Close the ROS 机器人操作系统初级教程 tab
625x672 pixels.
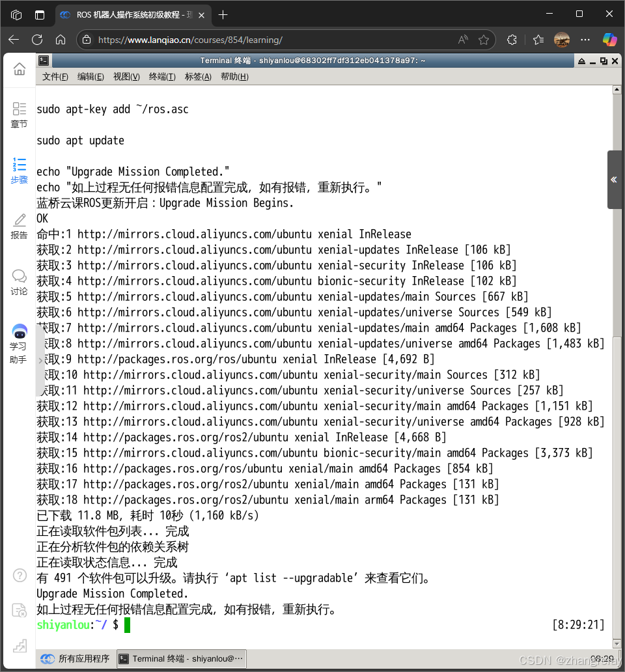(x=201, y=15)
